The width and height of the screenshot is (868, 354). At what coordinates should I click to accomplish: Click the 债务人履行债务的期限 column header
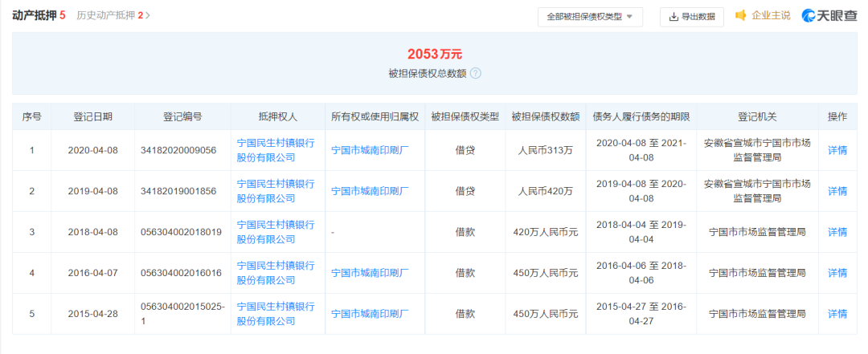coord(641,117)
